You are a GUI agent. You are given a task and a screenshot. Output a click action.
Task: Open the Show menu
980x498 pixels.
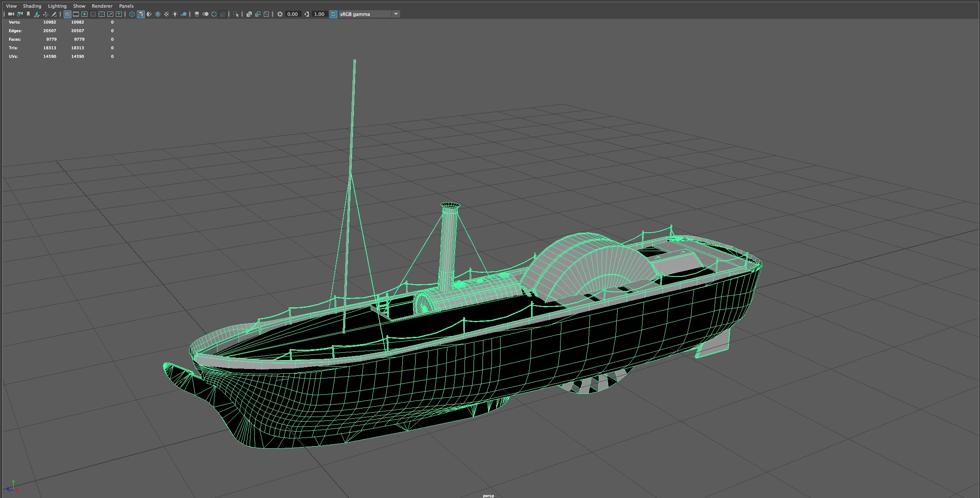pos(79,6)
